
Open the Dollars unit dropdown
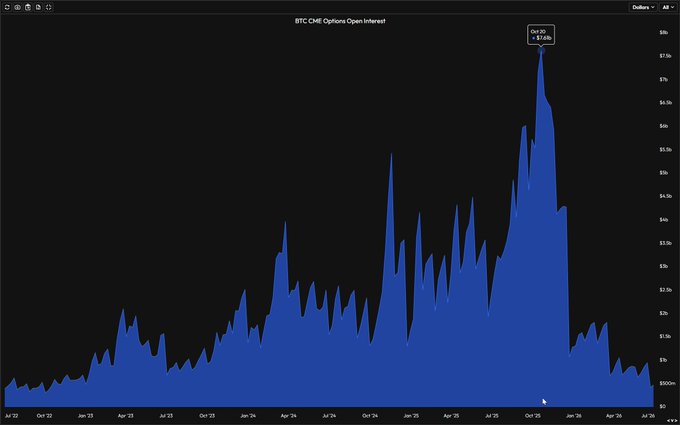coord(643,7)
